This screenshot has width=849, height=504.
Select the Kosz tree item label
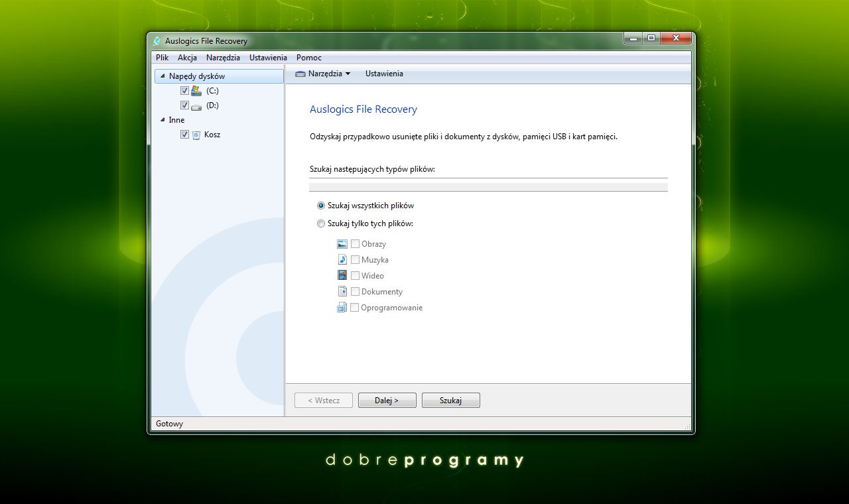point(212,135)
